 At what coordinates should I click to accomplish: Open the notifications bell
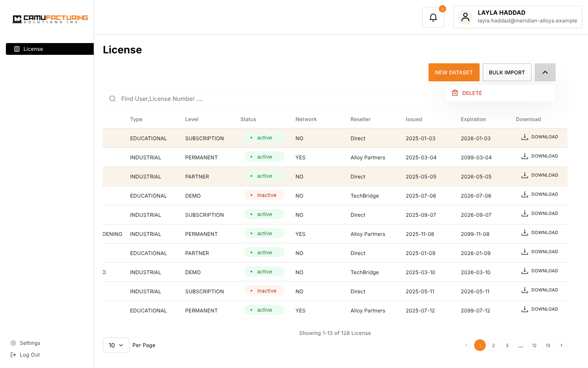[x=433, y=17]
